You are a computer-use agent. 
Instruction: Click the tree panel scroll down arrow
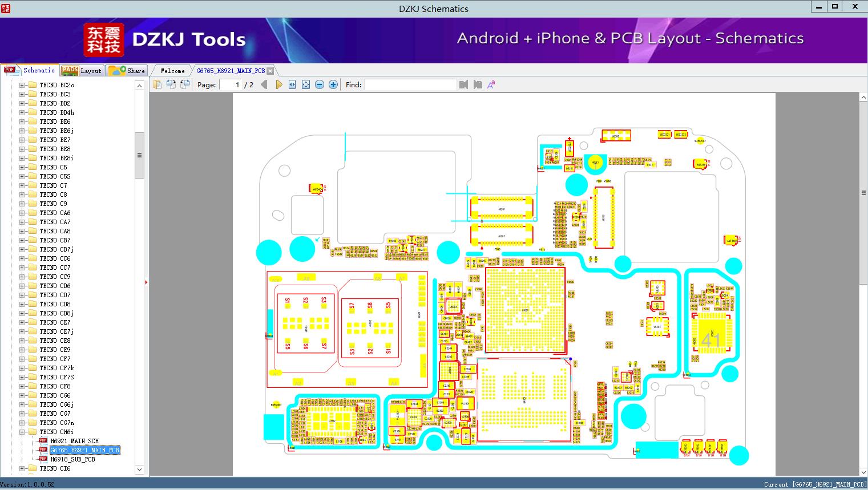pos(139,469)
